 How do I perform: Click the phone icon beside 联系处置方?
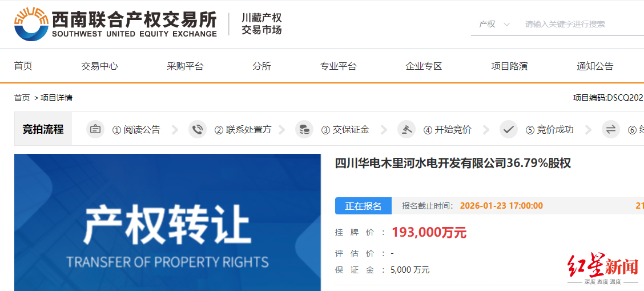(x=198, y=130)
